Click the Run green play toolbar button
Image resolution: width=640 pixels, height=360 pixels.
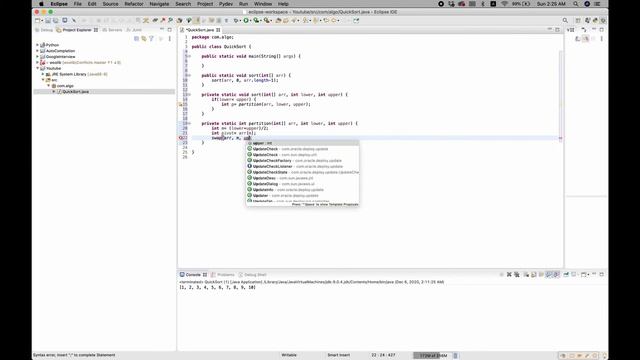pyautogui.click(x=246, y=20)
